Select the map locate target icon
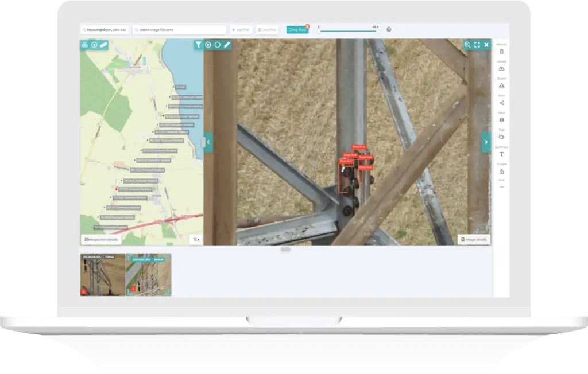This screenshot has height=374, width=588. (94, 45)
